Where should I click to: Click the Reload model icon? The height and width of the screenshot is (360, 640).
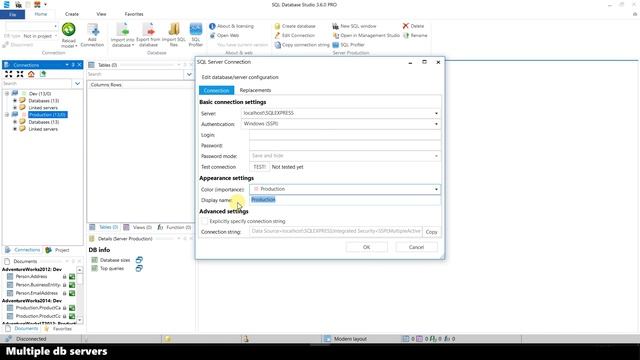coord(69,29)
